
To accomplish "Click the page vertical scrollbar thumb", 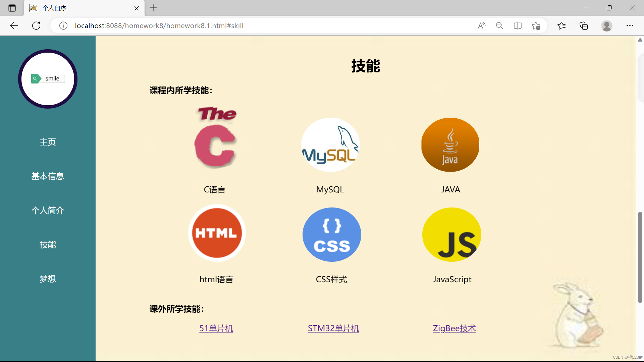I will click(x=640, y=257).
